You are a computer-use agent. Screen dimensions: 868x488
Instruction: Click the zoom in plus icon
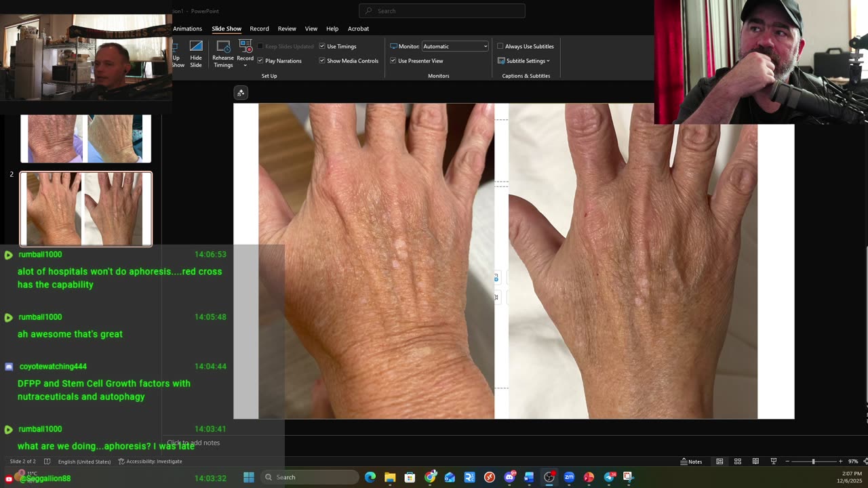[x=841, y=462]
